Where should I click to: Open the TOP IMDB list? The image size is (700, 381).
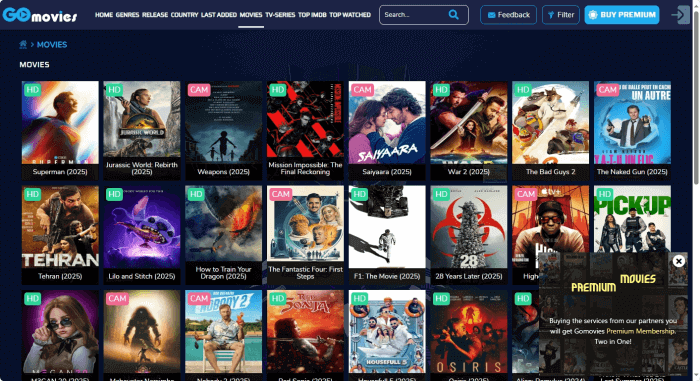tap(312, 15)
